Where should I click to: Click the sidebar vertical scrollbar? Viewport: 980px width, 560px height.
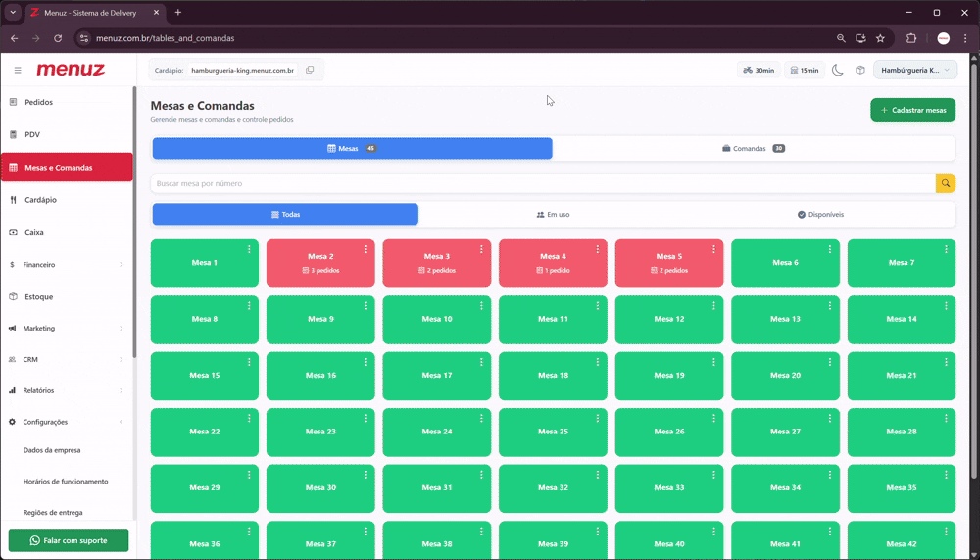tap(134, 222)
